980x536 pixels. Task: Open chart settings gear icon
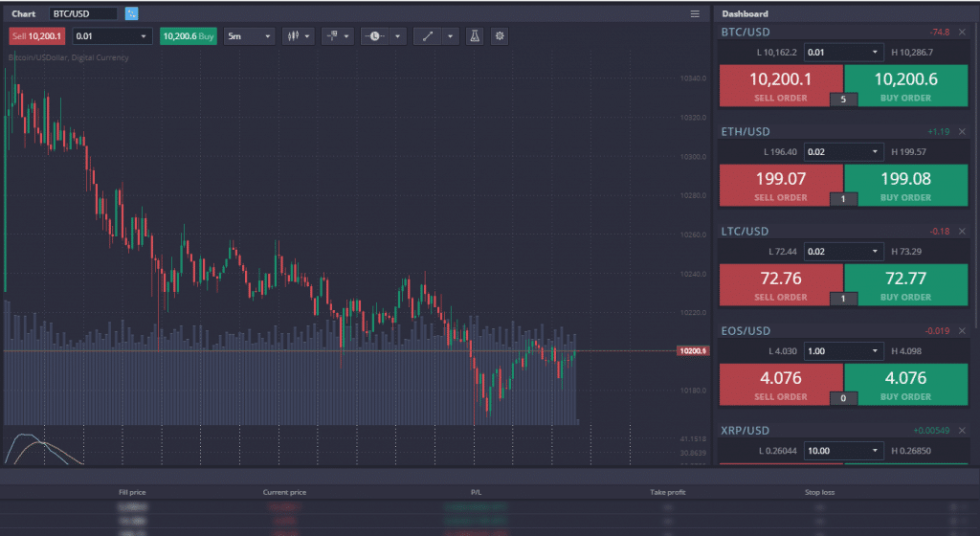500,36
